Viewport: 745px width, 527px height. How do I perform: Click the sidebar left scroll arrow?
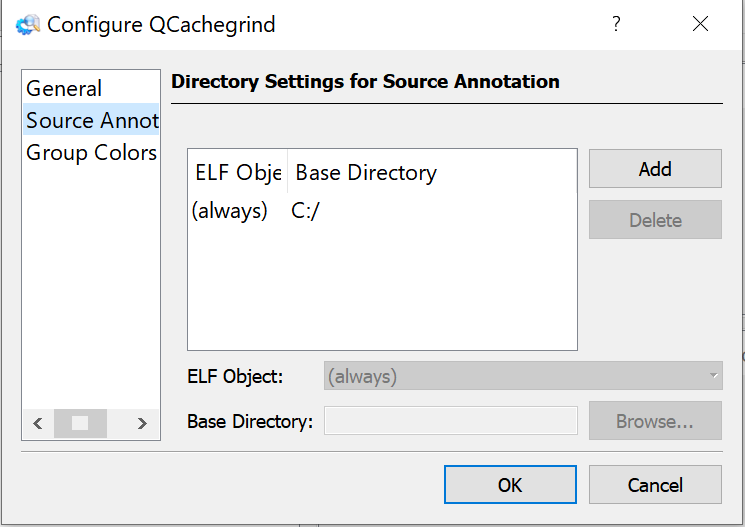click(38, 423)
